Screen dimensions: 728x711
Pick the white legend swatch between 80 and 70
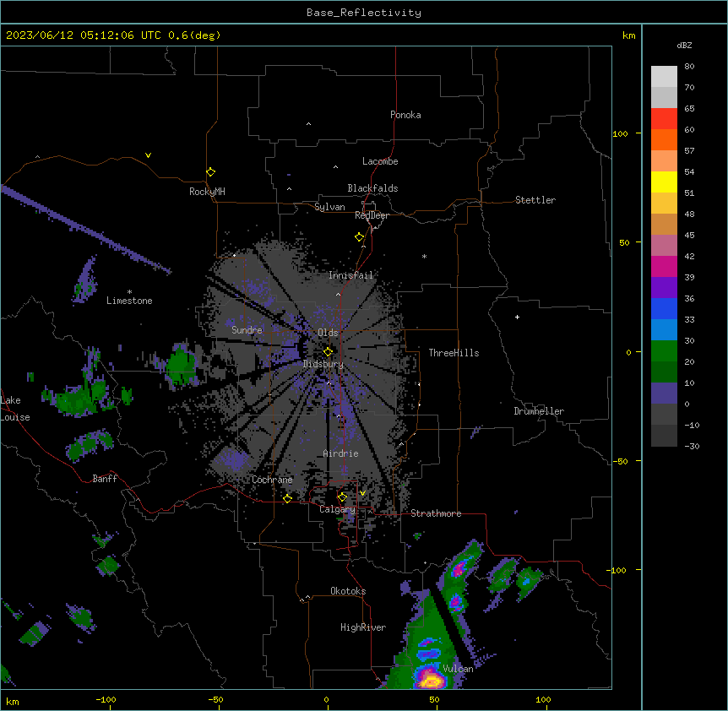click(x=664, y=77)
